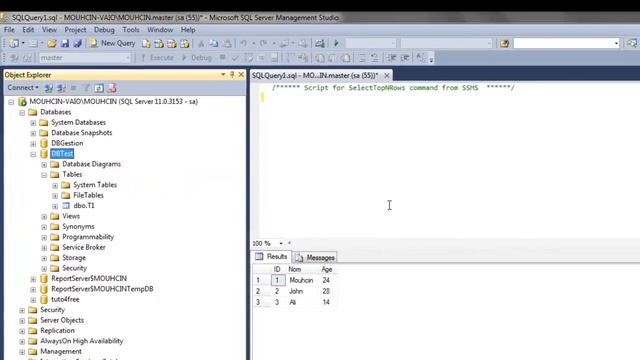
Task: Expand the dbo.T1 table node
Action: (55, 206)
